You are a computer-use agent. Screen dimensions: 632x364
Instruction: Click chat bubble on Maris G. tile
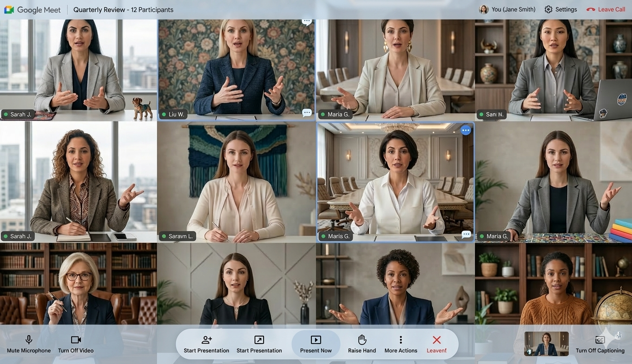(x=466, y=234)
